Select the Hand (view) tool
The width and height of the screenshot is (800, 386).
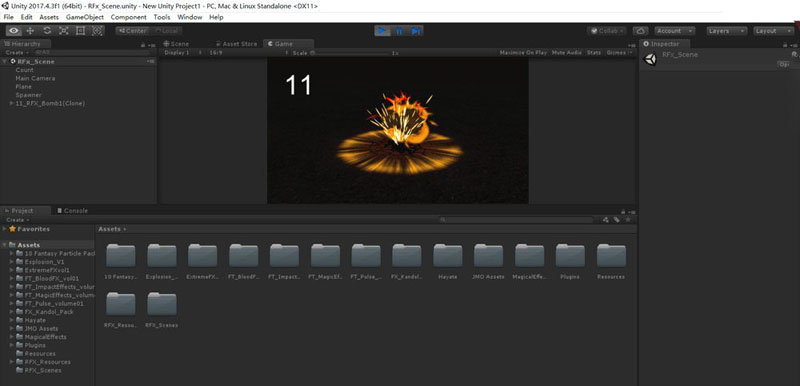pos(14,31)
